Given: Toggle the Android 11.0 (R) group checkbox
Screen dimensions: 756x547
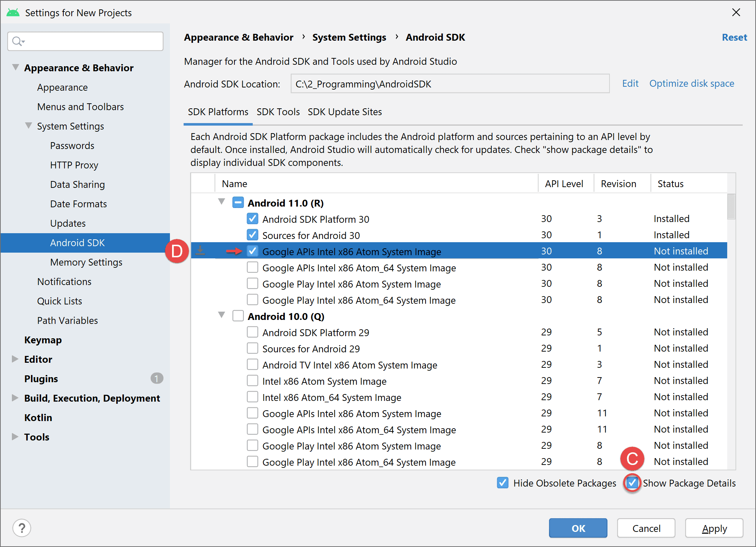Looking at the screenshot, I should pos(238,203).
